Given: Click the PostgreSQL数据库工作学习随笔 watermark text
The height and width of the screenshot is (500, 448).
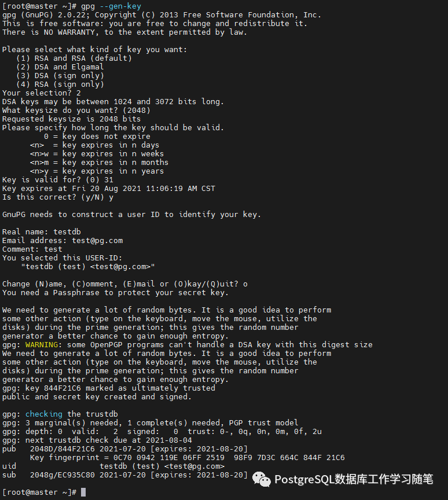Looking at the screenshot, I should 353,479.
